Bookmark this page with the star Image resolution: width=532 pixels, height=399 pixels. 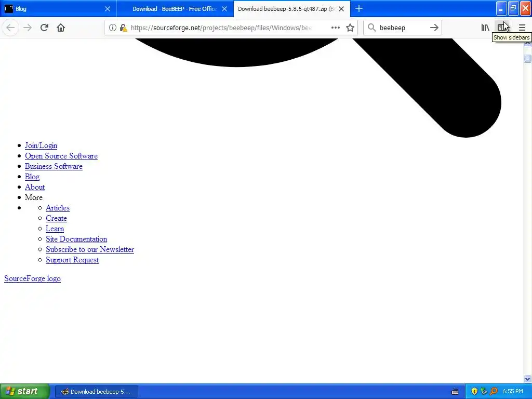tap(350, 28)
